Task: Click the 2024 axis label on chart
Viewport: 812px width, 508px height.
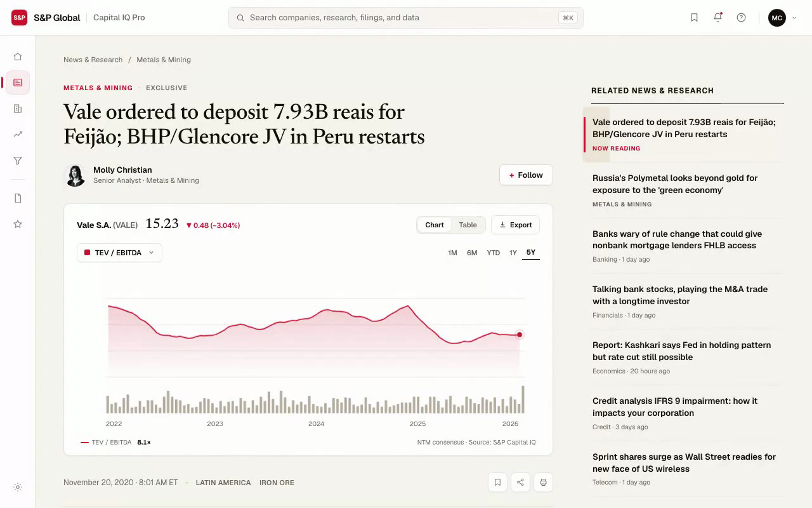Action: click(x=316, y=424)
